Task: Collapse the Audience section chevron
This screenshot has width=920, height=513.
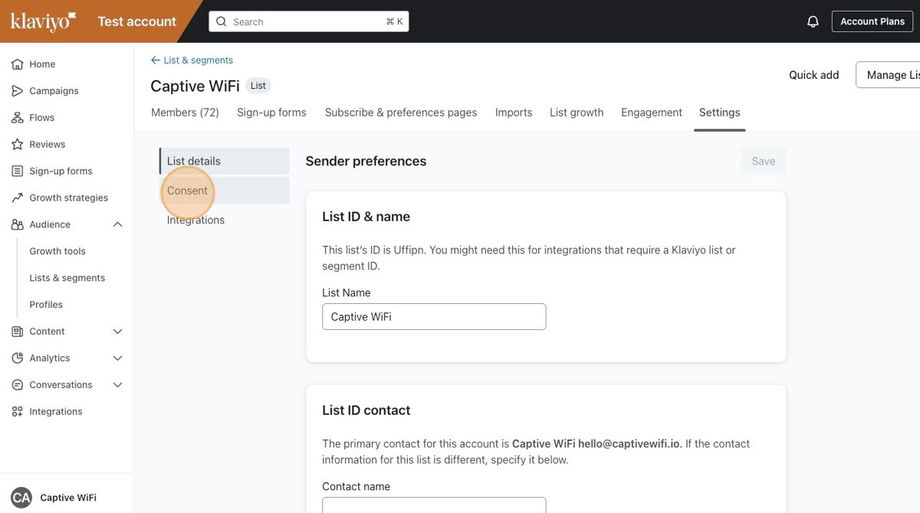Action: (117, 225)
